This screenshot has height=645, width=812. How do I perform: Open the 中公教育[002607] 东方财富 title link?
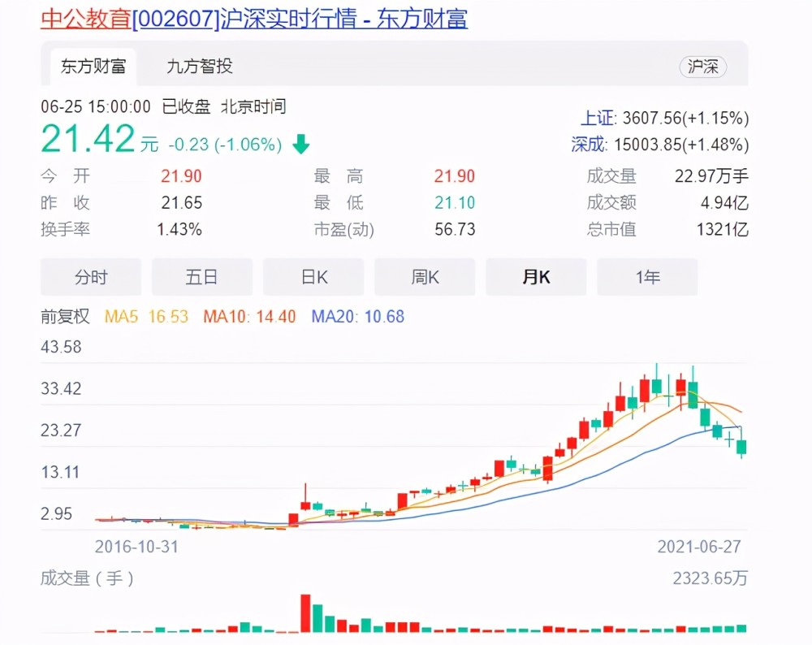click(x=253, y=19)
